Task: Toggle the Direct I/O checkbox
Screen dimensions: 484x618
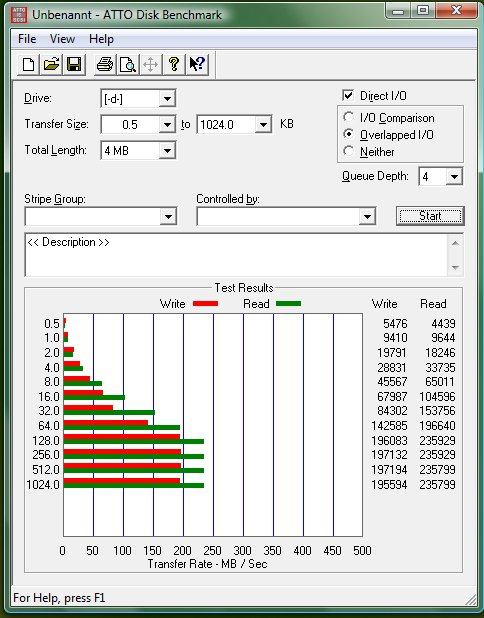Action: 348,96
